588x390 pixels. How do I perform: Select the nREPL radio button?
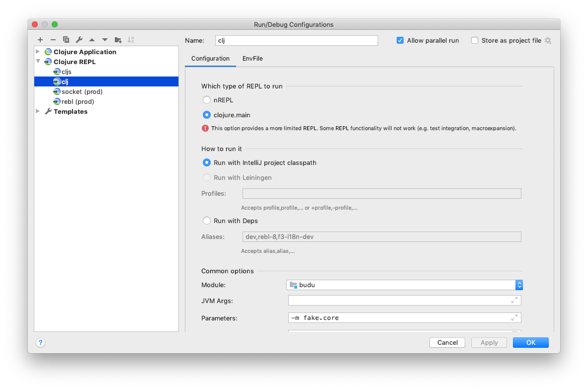point(206,100)
